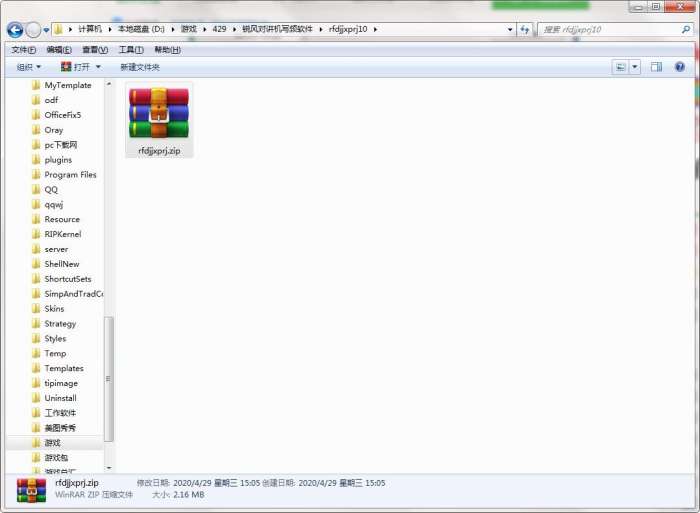
Task: Click the refresh button beside address bar
Action: pos(525,29)
